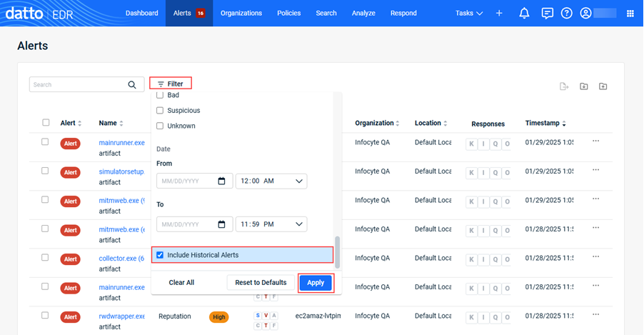Open the apps grid launcher icon
This screenshot has height=335, width=644.
coord(630,13)
